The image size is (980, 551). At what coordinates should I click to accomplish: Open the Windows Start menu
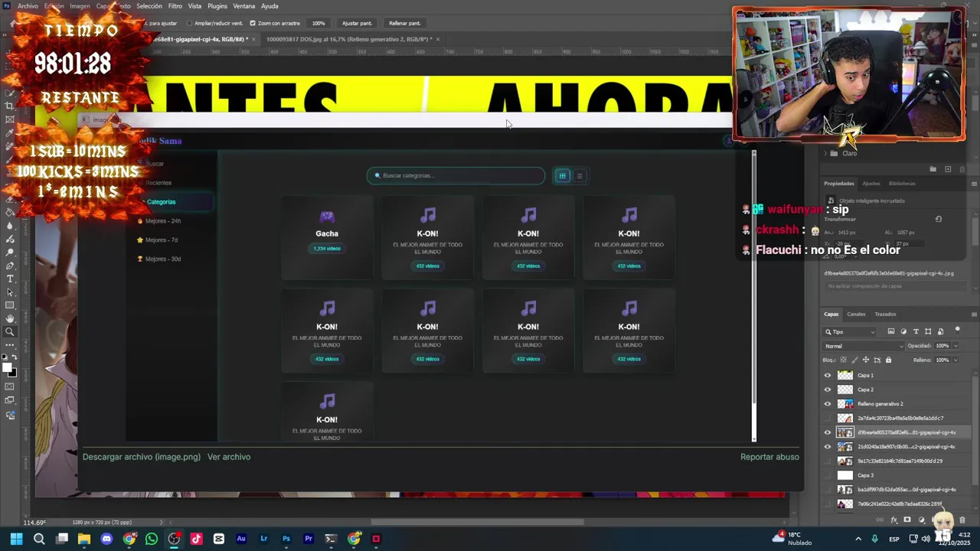pyautogui.click(x=16, y=539)
